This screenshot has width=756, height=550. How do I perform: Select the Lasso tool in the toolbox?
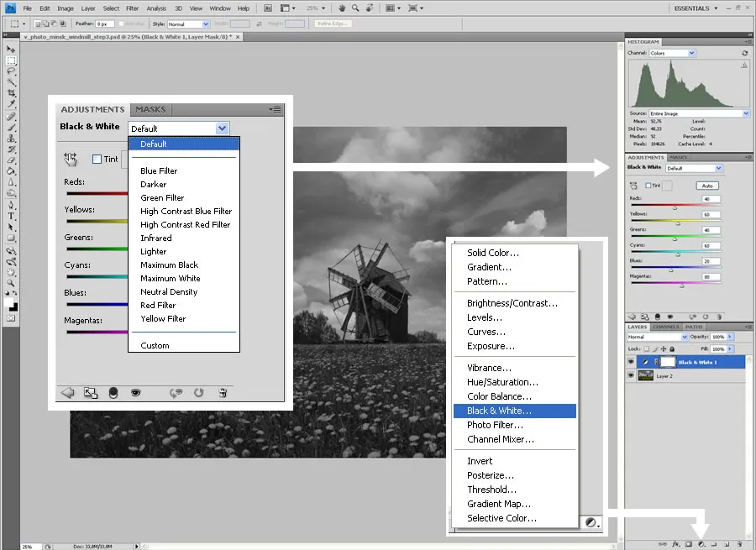[11, 71]
